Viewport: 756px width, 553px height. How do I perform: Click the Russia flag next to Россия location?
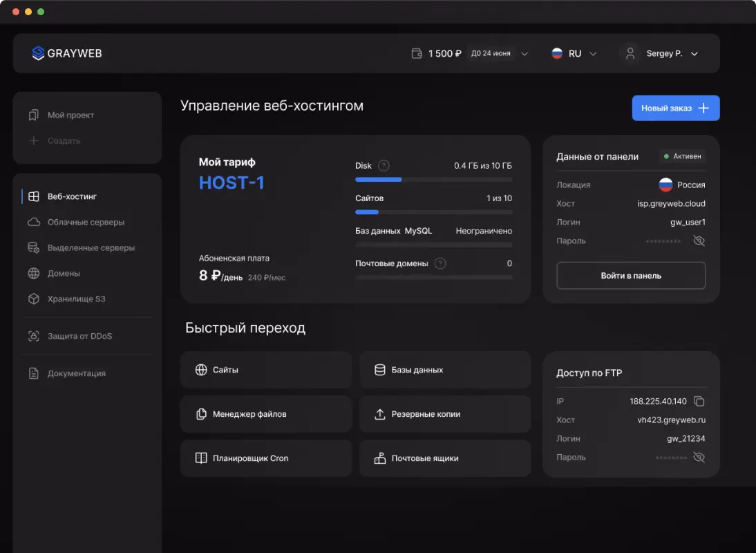(666, 185)
